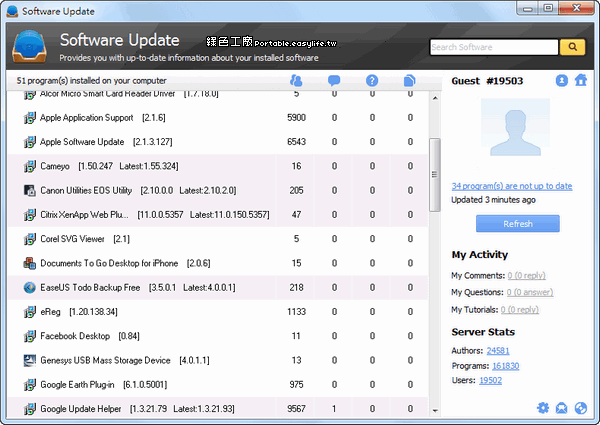Click the Google Earth Plug-in icon
This screenshot has width=600, height=425.
point(30,384)
